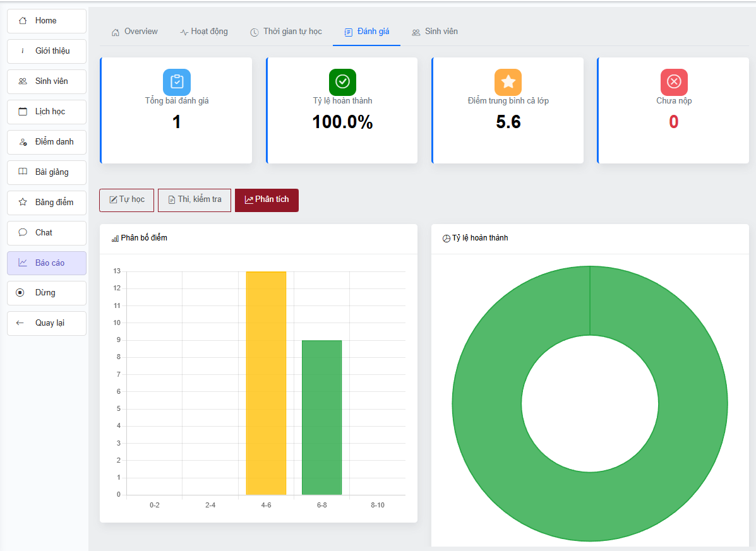
Task: Select the Phân tích button
Action: click(267, 199)
